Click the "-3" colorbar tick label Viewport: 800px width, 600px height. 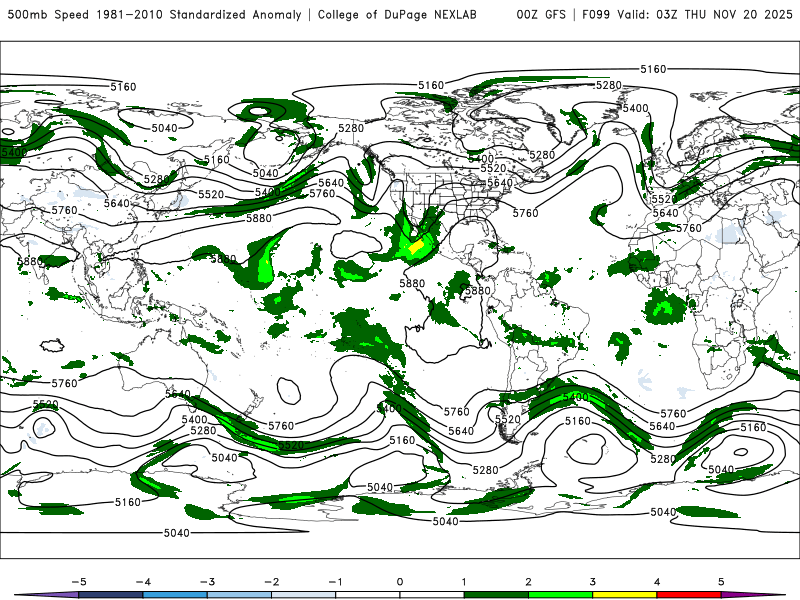coord(207,582)
